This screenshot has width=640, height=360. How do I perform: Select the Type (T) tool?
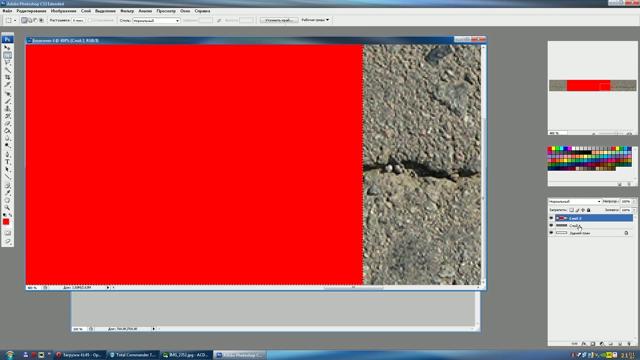tap(7, 162)
